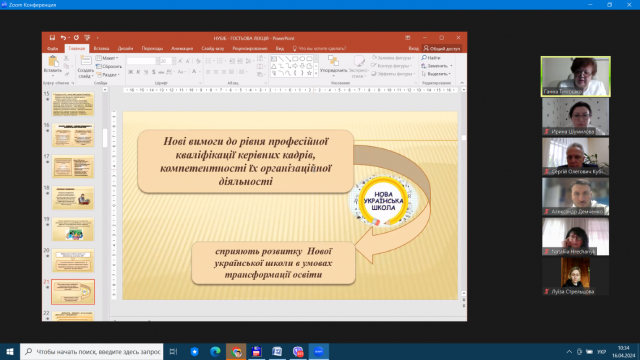Click bulleted list icon in paragraph group
Viewport: 640px width, 360px height.
point(209,61)
